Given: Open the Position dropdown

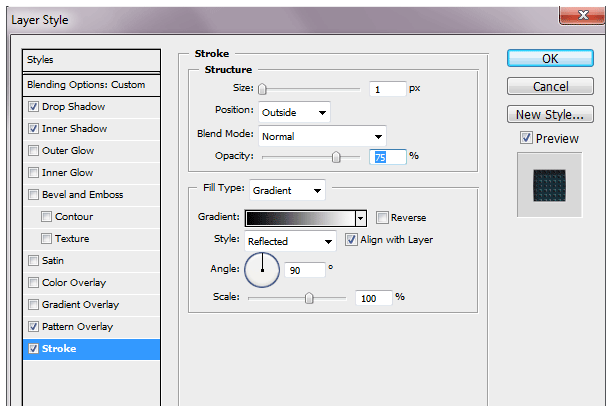Looking at the screenshot, I should pos(294,112).
